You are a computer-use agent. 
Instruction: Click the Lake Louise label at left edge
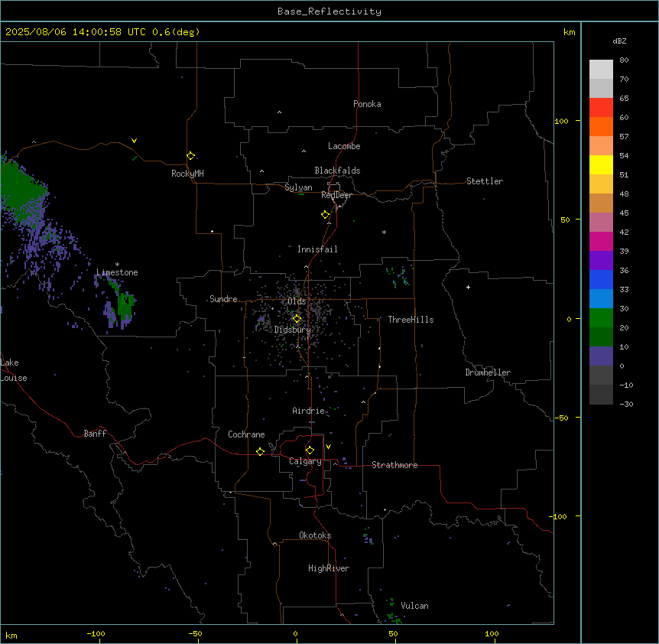(12, 370)
